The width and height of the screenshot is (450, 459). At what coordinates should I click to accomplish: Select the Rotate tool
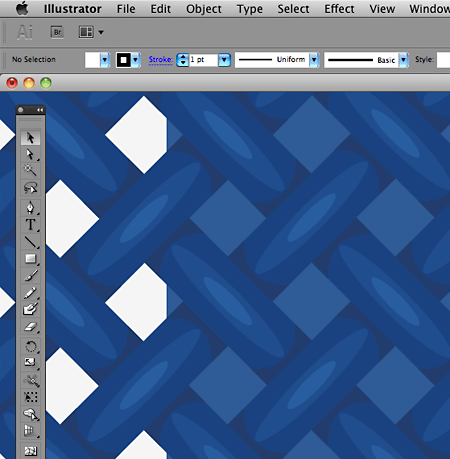point(30,346)
